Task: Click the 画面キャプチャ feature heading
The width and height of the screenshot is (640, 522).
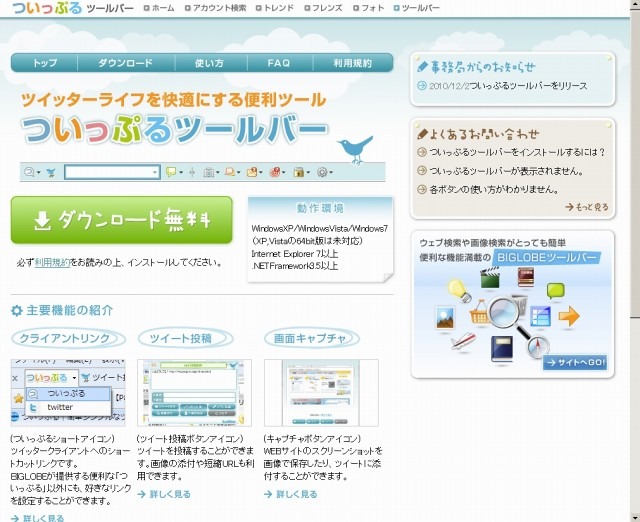Action: tap(311, 338)
